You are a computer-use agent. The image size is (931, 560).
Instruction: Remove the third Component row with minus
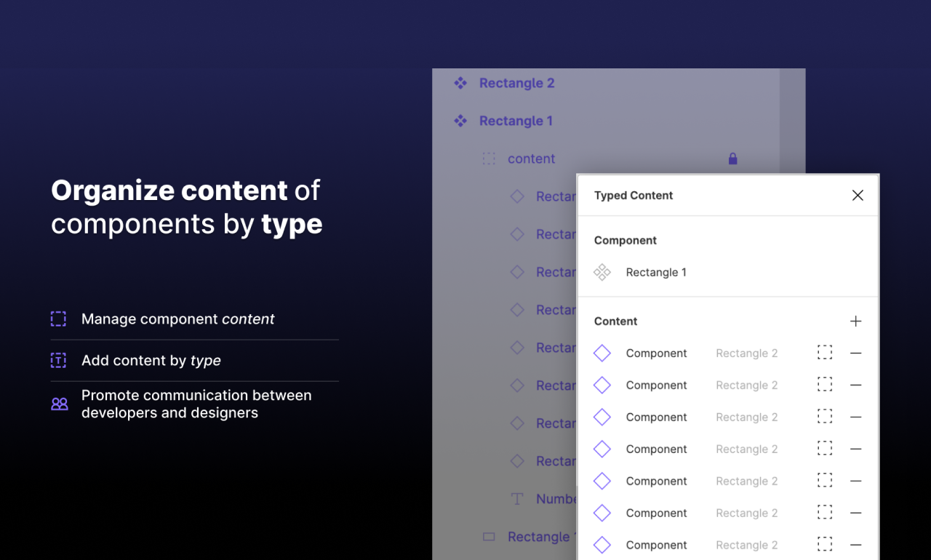(x=855, y=417)
